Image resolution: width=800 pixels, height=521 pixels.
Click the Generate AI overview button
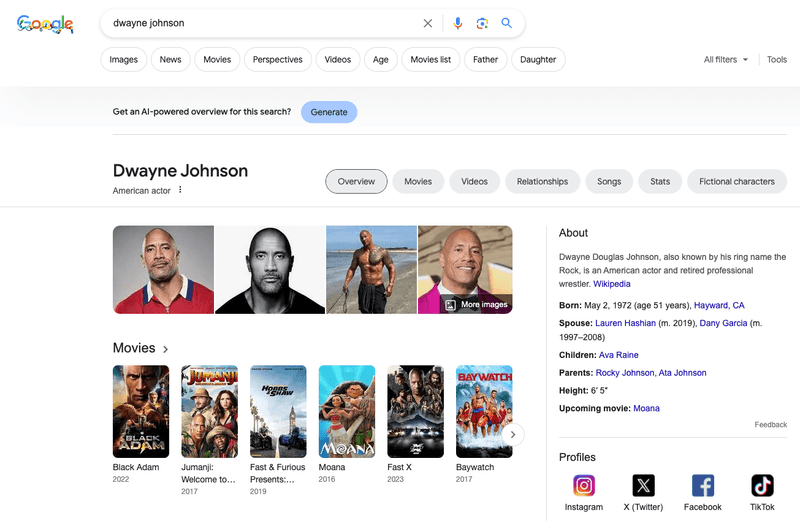329,112
